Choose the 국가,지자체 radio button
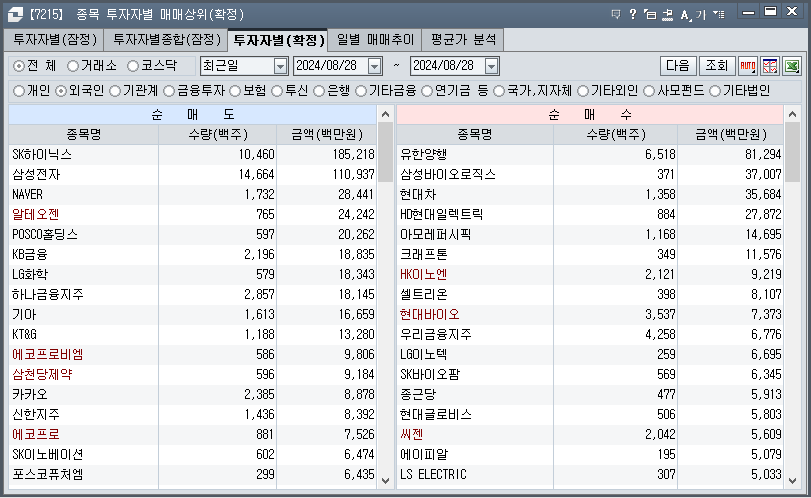Screen dimensions: 811x498 click(499, 91)
